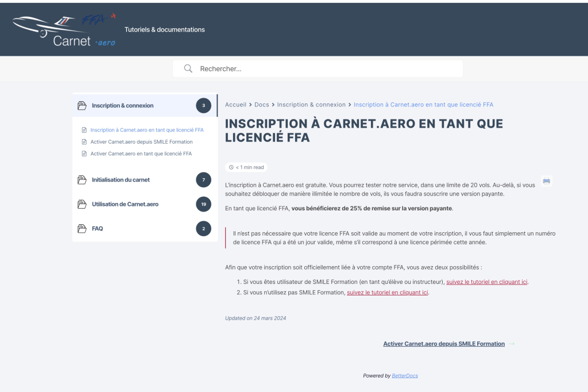
Task: Open Activer Carnet.aero depuis SMILE Formation sidebar article
Action: coord(141,142)
